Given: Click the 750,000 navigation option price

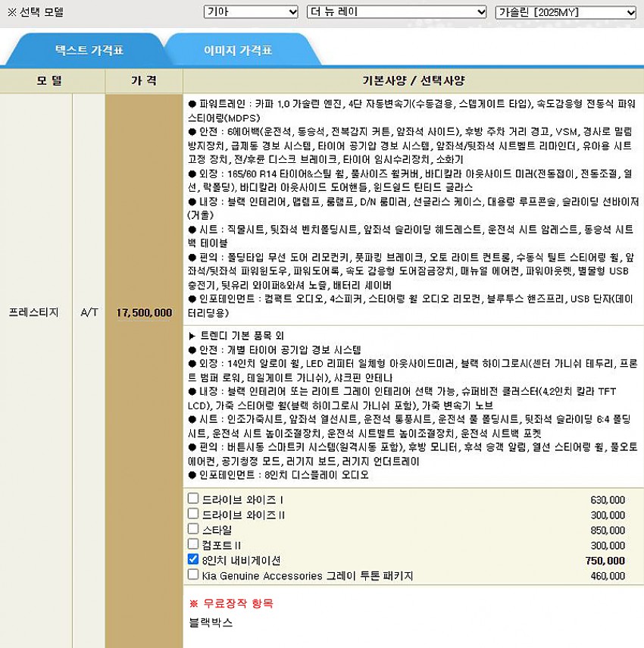Looking at the screenshot, I should [605, 561].
